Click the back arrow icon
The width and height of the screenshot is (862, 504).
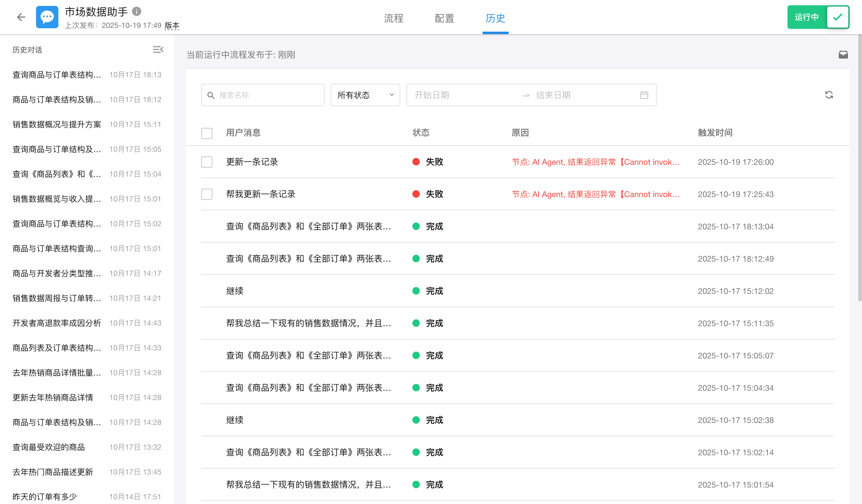(21, 17)
